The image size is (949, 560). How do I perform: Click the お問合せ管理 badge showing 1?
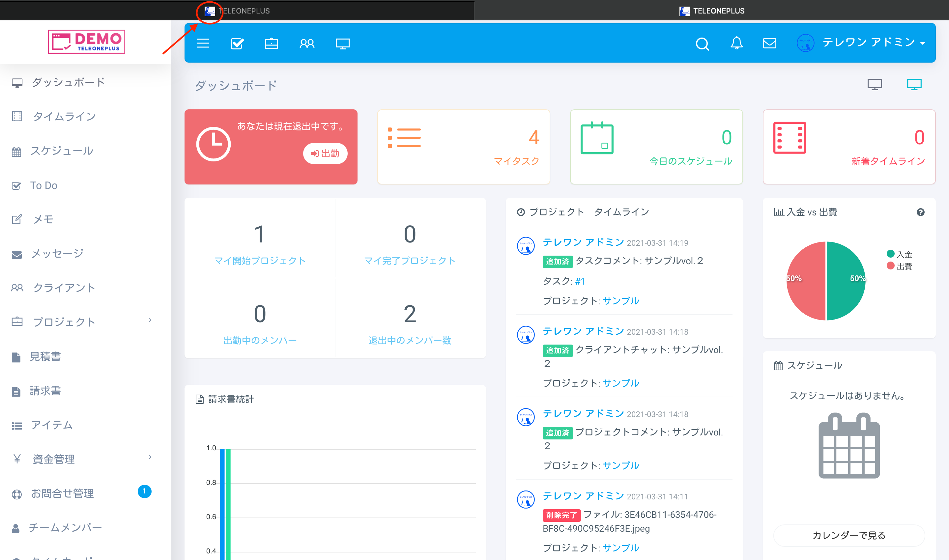(144, 491)
